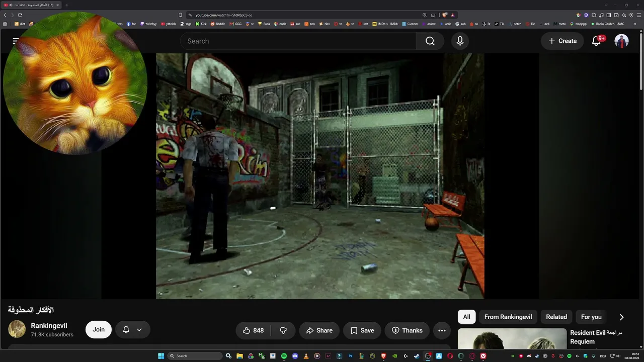Click the video player to pause
This screenshot has height=362, width=644.
(x=320, y=176)
